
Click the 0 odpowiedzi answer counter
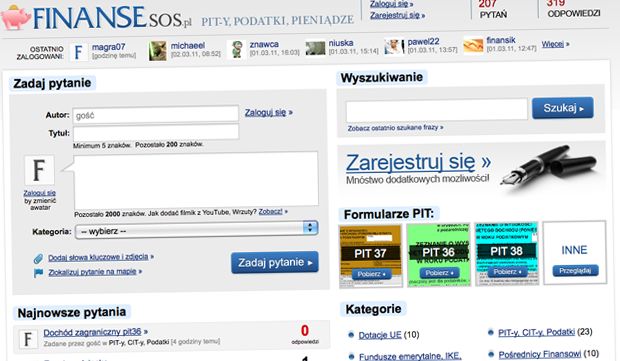[x=305, y=335]
